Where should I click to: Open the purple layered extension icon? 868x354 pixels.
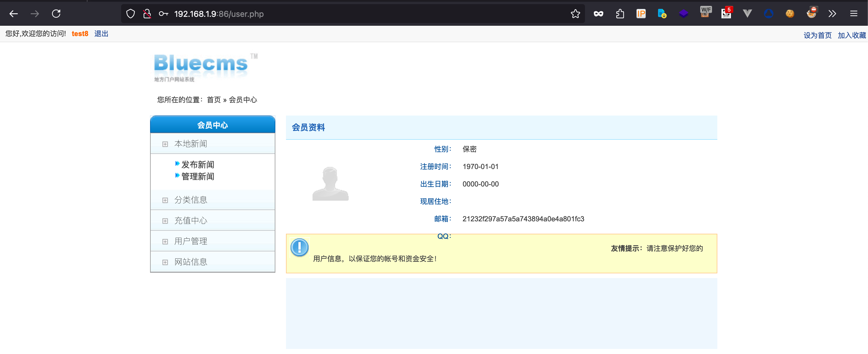(683, 14)
